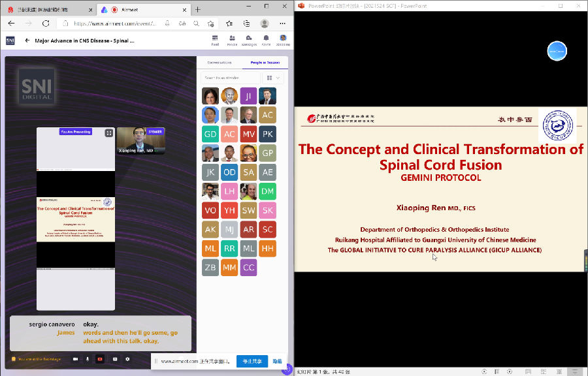588x376 pixels.
Task: Click the blue stop sharing button
Action: 252,361
